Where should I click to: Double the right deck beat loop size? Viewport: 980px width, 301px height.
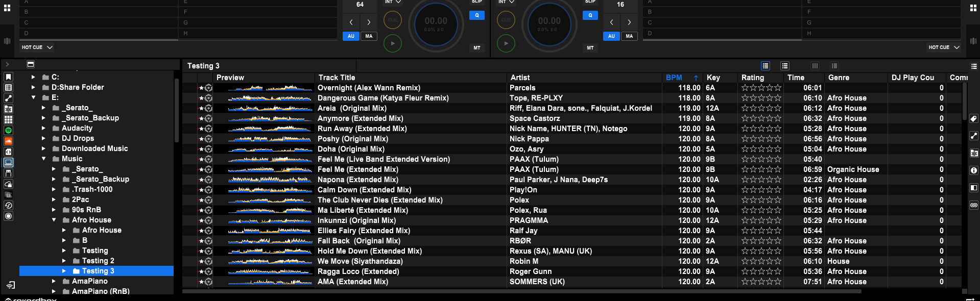(x=629, y=22)
